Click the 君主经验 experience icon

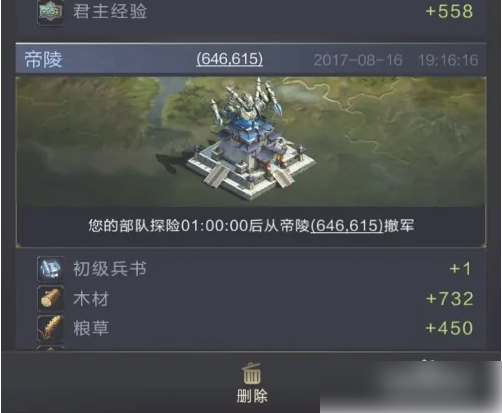pyautogui.click(x=50, y=12)
